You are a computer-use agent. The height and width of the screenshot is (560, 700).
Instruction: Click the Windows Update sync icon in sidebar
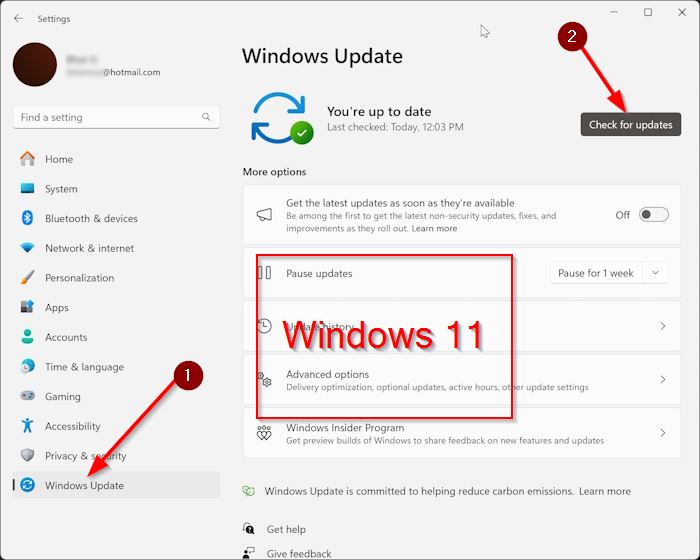tap(27, 485)
